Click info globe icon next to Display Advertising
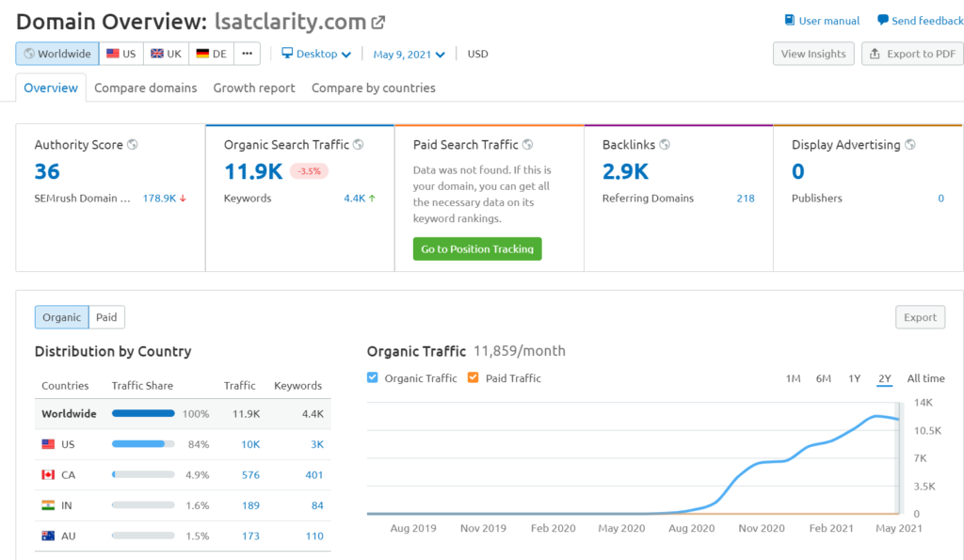The image size is (964, 560). tap(910, 144)
